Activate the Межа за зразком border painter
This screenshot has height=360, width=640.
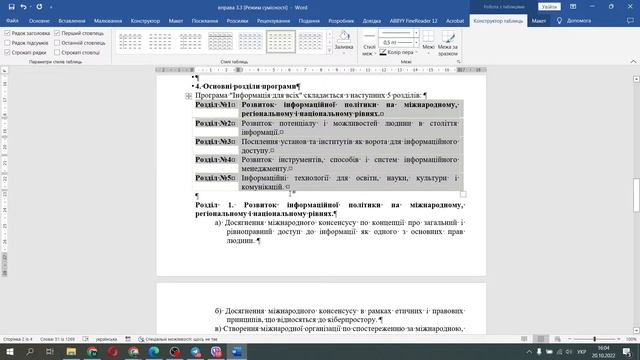(x=448, y=43)
